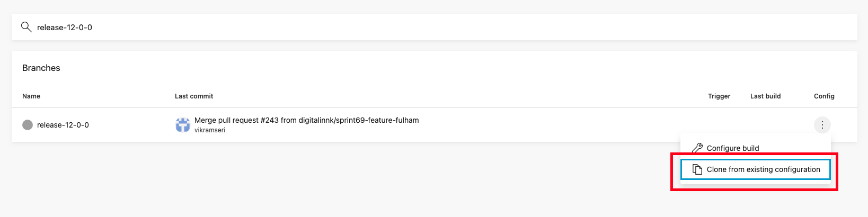
Task: Click the wrench icon for Configure build
Action: tap(697, 148)
